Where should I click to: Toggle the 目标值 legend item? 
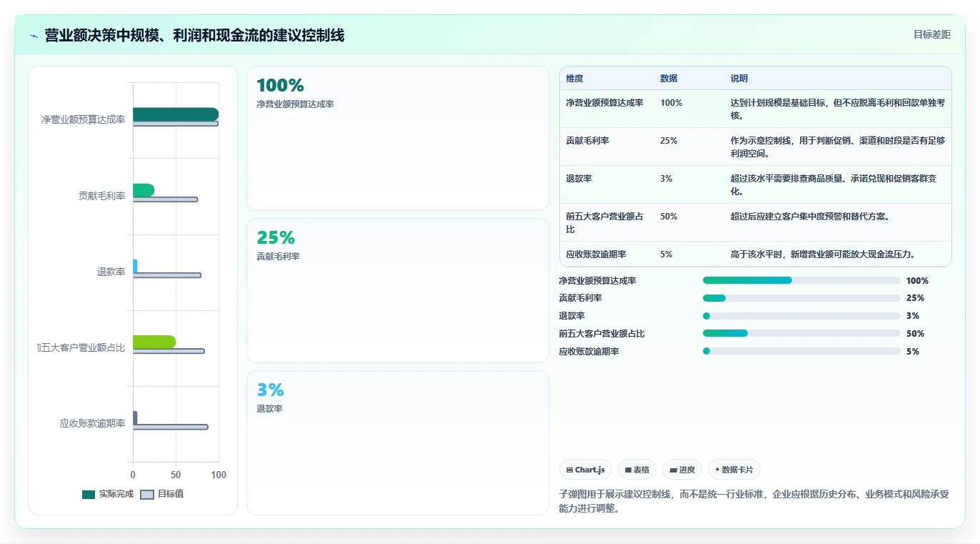point(161,494)
